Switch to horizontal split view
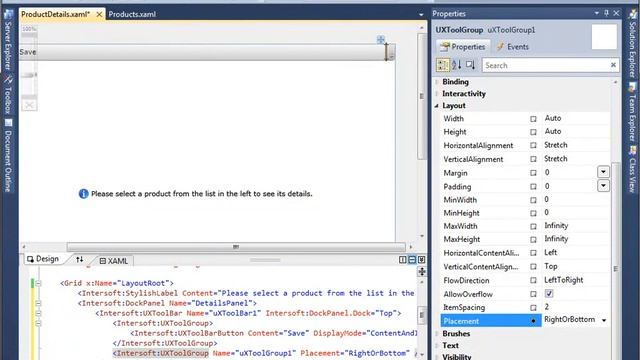The height and width of the screenshot is (360, 640). pyautogui.click(x=412, y=260)
